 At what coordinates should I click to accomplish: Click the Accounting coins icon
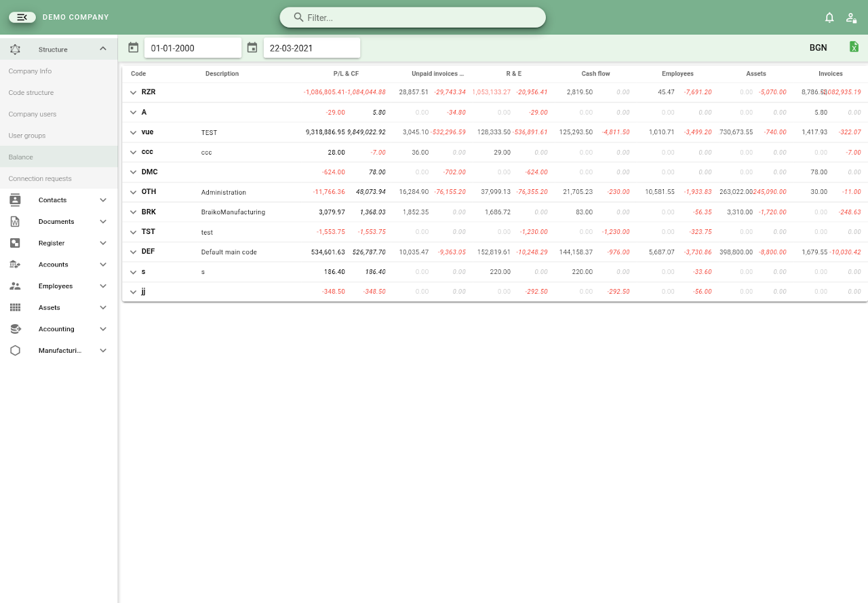[15, 329]
